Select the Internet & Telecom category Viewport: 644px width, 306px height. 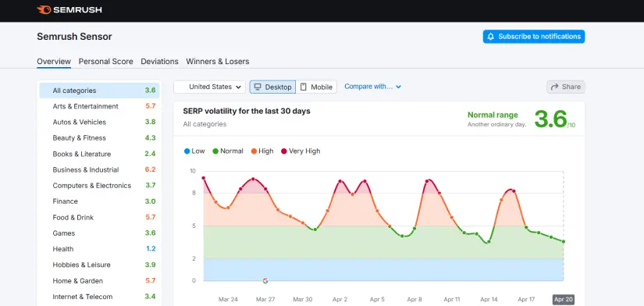99,297
